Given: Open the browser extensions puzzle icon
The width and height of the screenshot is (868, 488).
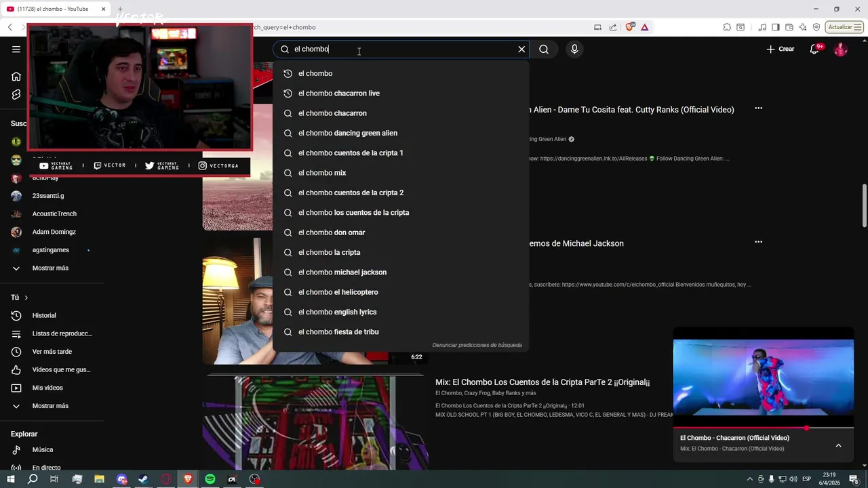Looking at the screenshot, I should pos(727,27).
